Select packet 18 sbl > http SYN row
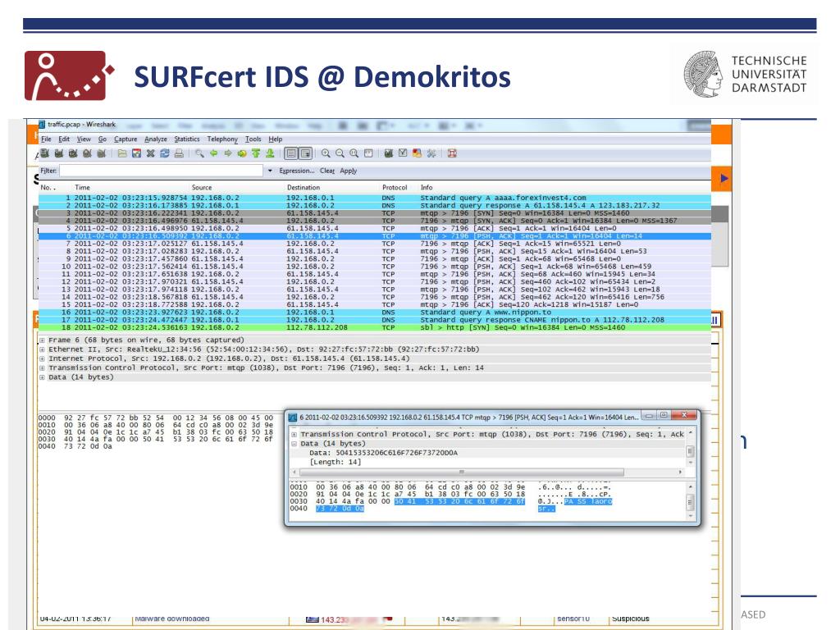The image size is (840, 630). point(375,327)
